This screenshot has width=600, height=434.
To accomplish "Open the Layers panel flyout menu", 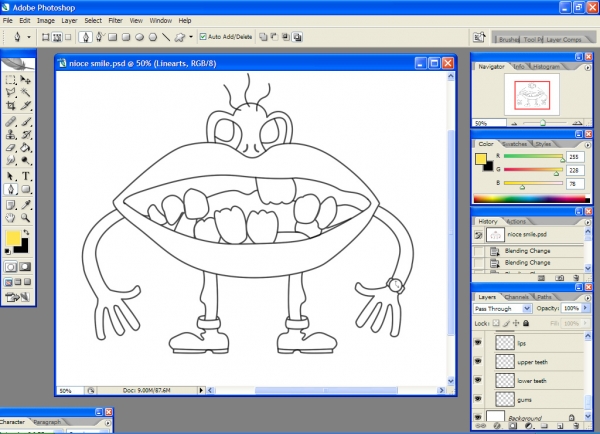I will 588,298.
